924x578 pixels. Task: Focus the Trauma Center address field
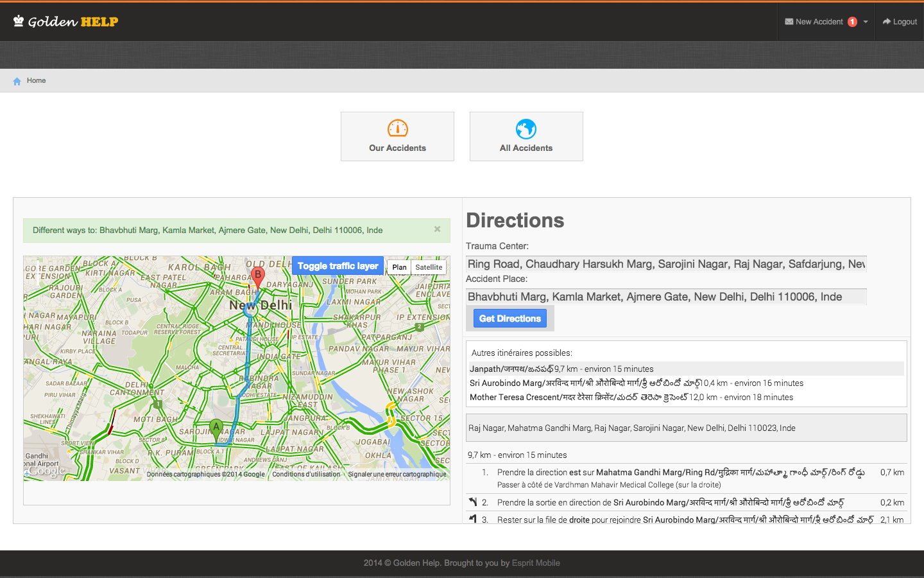click(x=666, y=264)
